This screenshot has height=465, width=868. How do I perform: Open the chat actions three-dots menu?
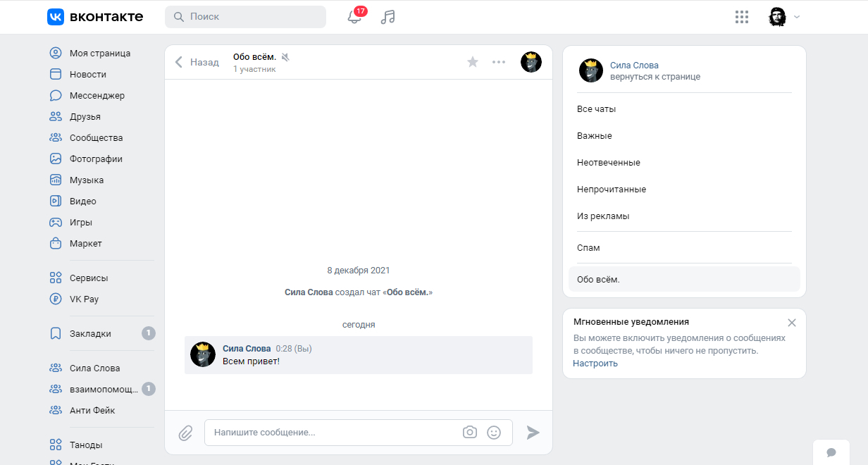click(x=499, y=62)
